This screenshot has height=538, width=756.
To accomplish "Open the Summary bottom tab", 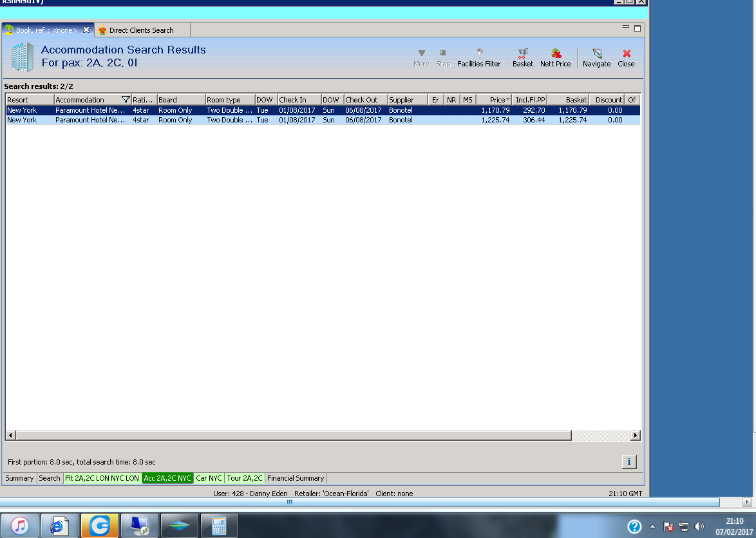I will coord(19,478).
